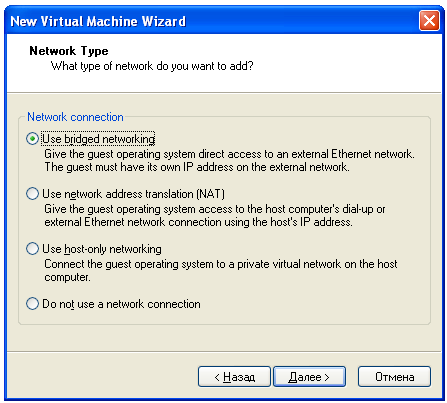Click the Network connection group label
Screen dimensions: 447x403
tap(75, 117)
